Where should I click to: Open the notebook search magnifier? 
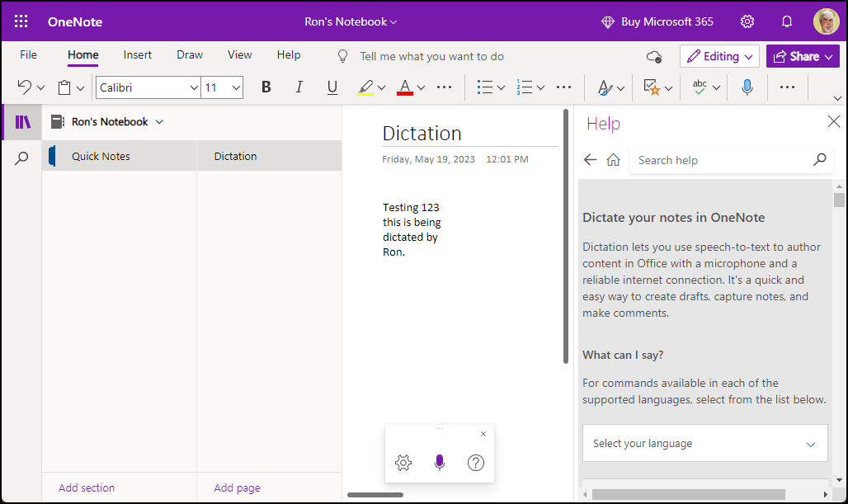coord(21,158)
